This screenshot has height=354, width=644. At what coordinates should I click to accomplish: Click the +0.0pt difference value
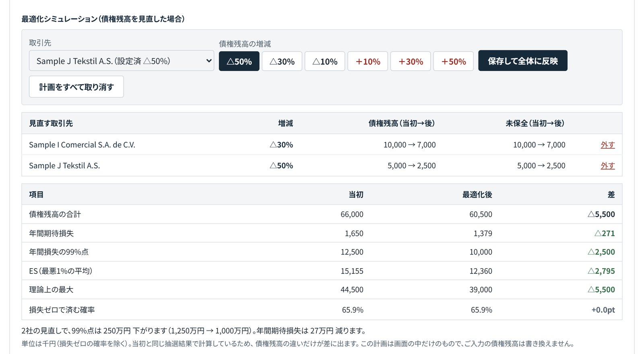tap(603, 310)
